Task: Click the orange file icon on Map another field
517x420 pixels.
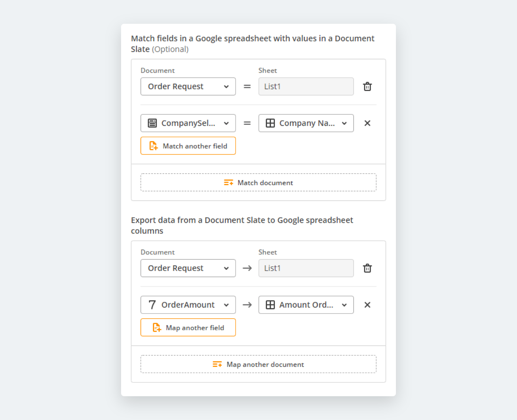Action: click(157, 328)
